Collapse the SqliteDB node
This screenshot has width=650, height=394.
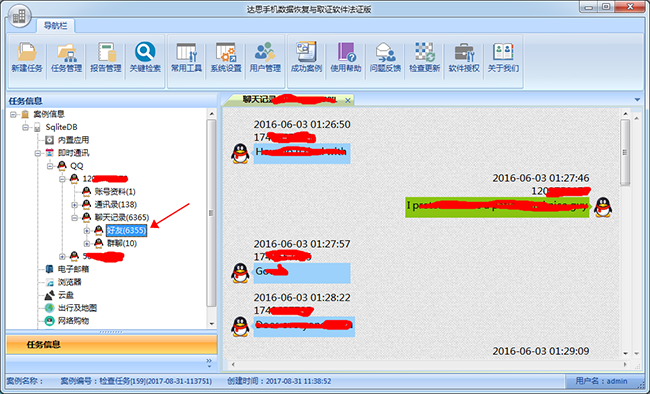pyautogui.click(x=25, y=127)
